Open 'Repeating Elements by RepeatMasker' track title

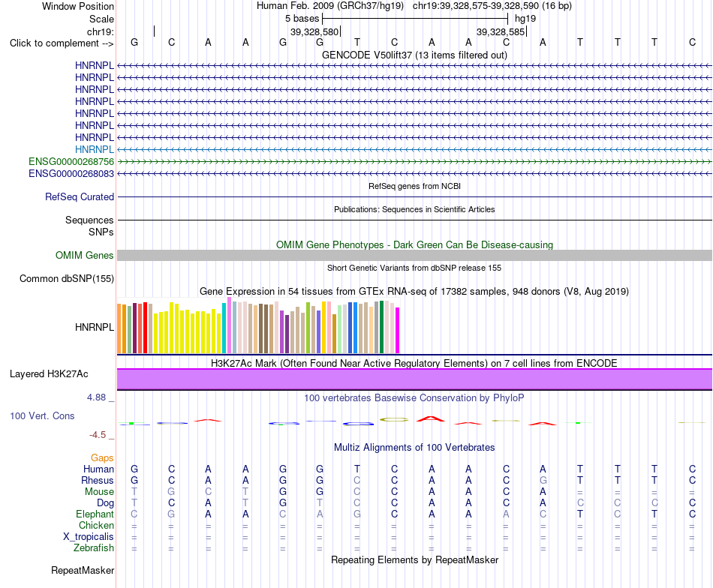coord(414,559)
